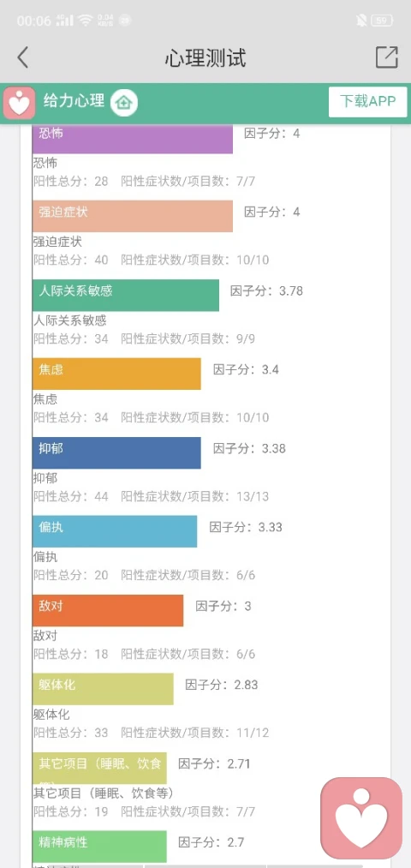This screenshot has height=868, width=411.
Task: Tap the orange 敌对 bar
Action: coord(108,611)
